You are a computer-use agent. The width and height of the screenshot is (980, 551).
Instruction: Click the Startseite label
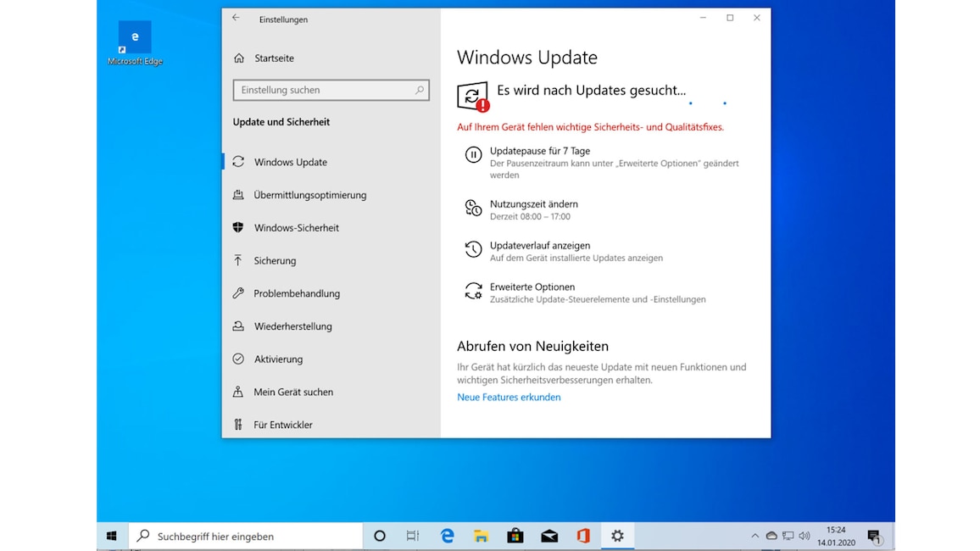click(274, 58)
